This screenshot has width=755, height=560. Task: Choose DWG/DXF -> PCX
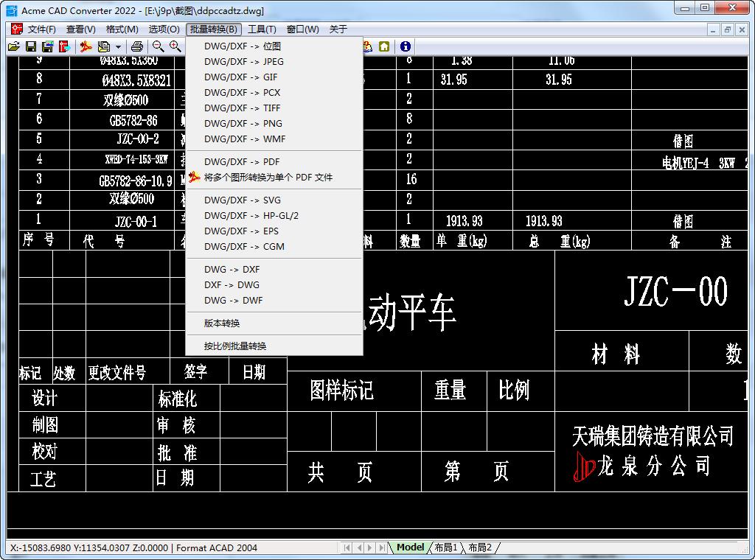[274, 92]
